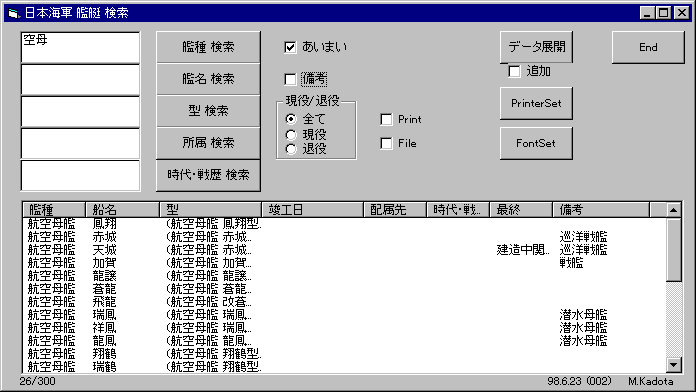Click the 備考 column header
Screen dimensions: 696x392
[601, 210]
